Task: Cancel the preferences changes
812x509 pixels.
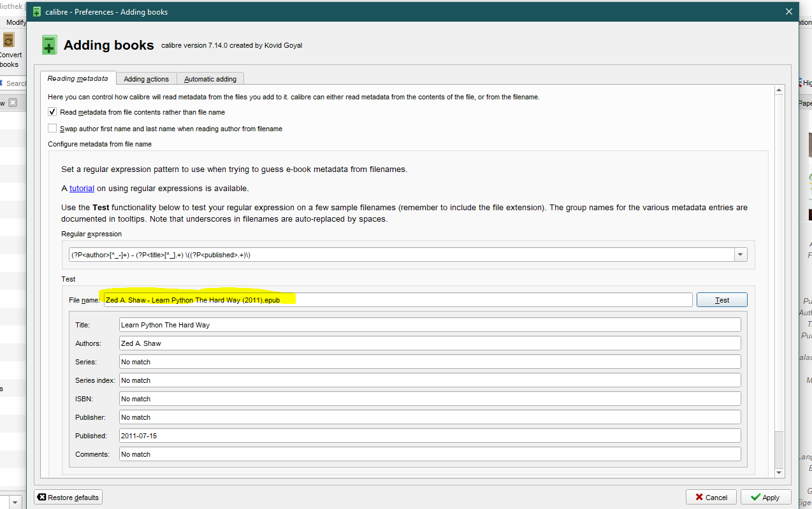Action: point(711,498)
